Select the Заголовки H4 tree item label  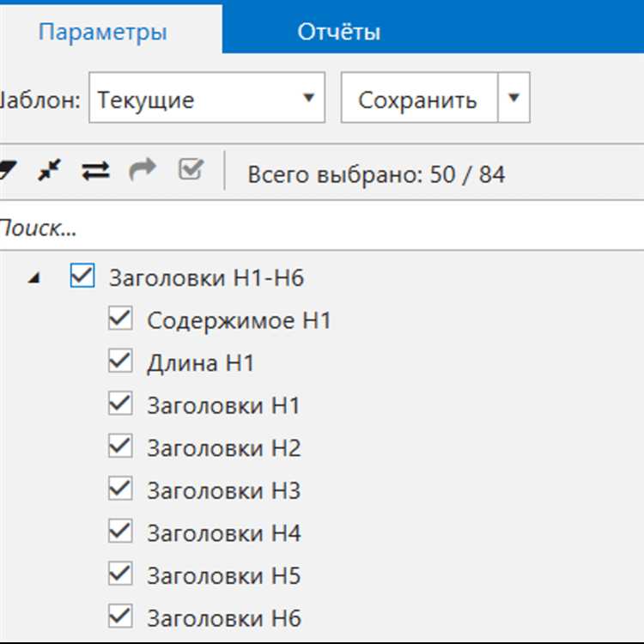223,533
